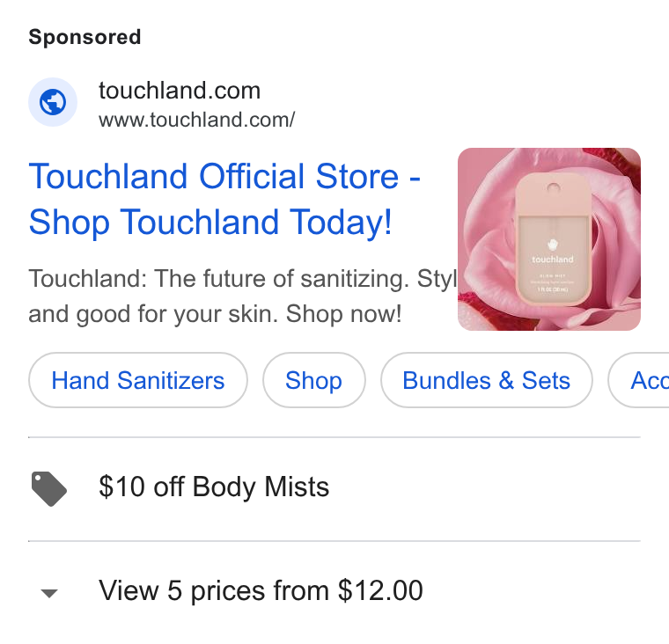Click the 'future of sanitizing' ad description
The width and height of the screenshot is (669, 644).
pyautogui.click(x=242, y=279)
